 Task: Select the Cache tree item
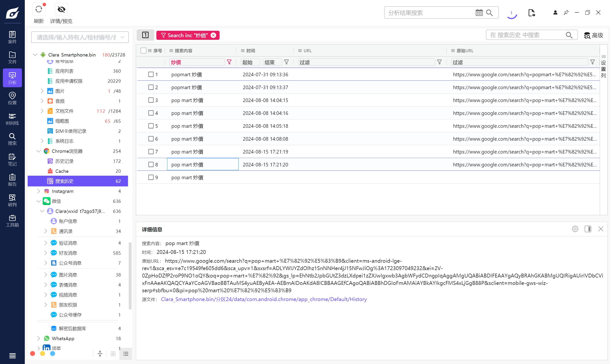(x=62, y=171)
